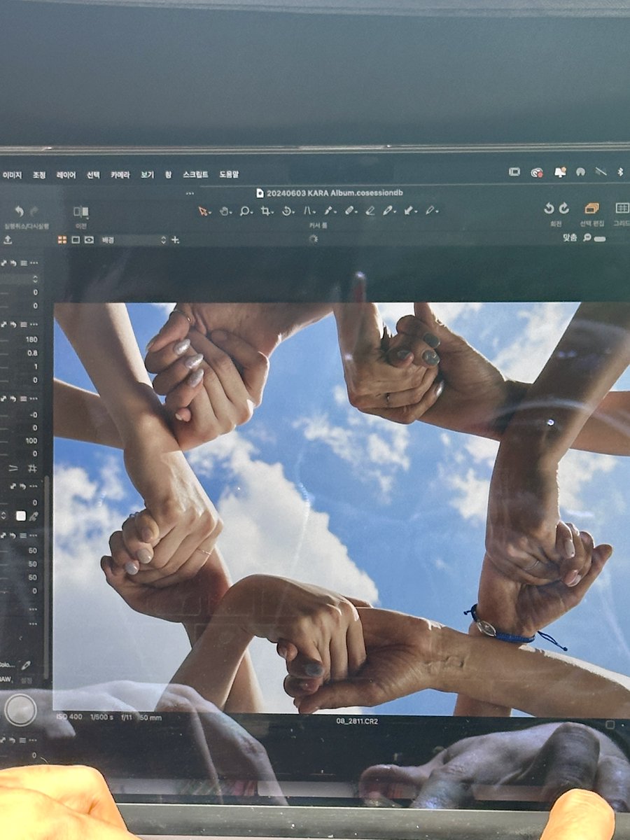Open the 카메라 menu
Image resolution: width=630 pixels, height=840 pixels.
(x=120, y=174)
